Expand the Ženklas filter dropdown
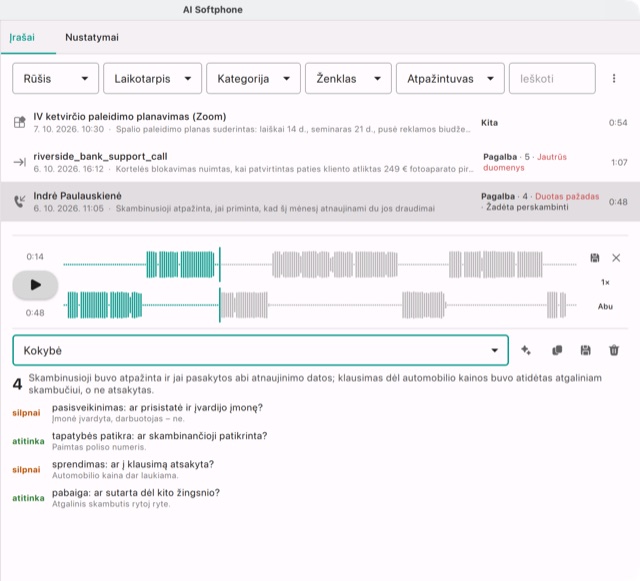 [x=348, y=78]
